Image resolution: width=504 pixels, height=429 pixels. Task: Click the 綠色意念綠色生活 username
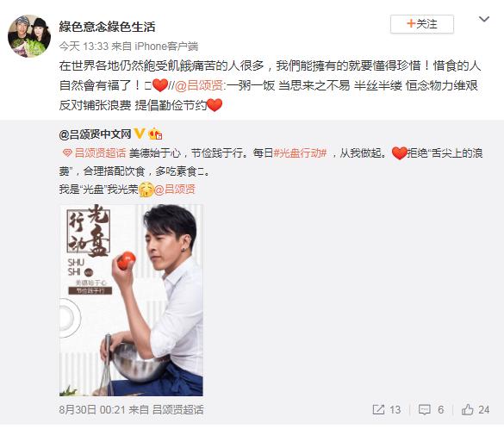click(107, 27)
